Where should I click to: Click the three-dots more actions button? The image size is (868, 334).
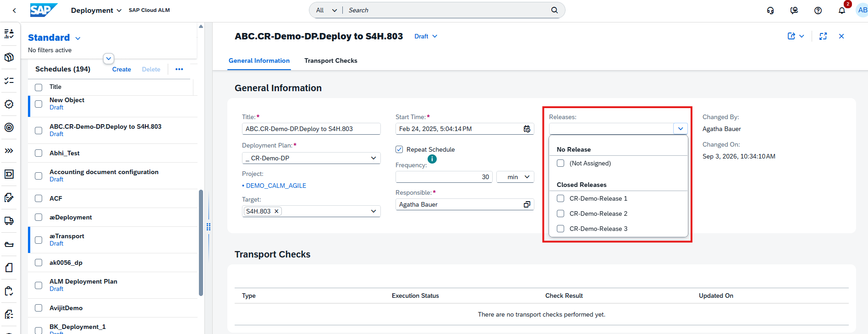[x=179, y=69]
